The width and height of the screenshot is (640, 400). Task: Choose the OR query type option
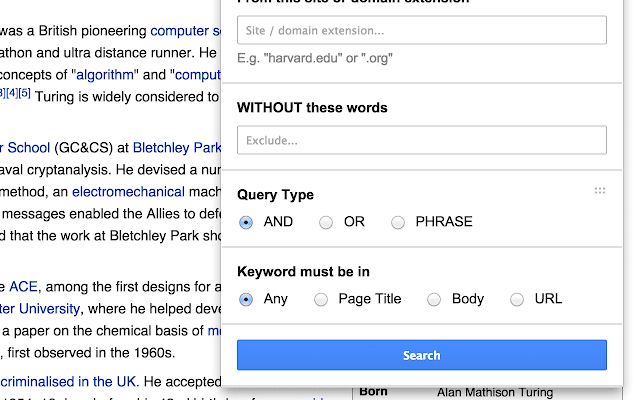326,222
